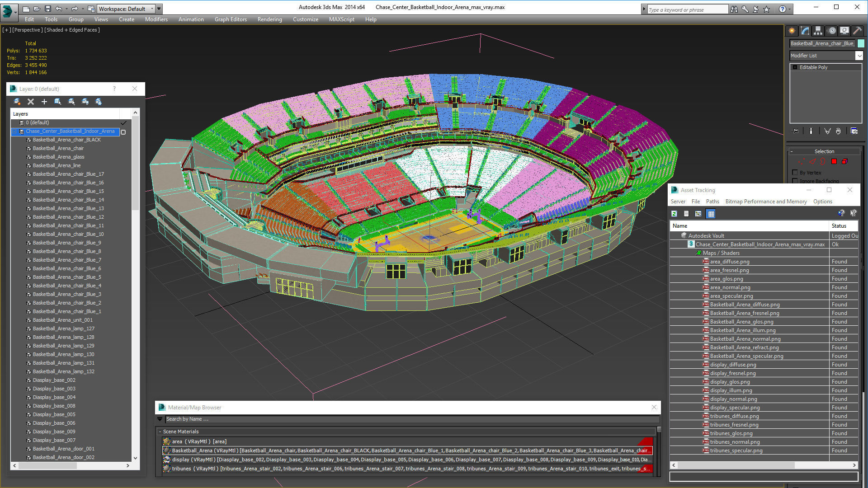868x488 pixels.
Task: Click the key Subscription Center icon
Action: 745,9
